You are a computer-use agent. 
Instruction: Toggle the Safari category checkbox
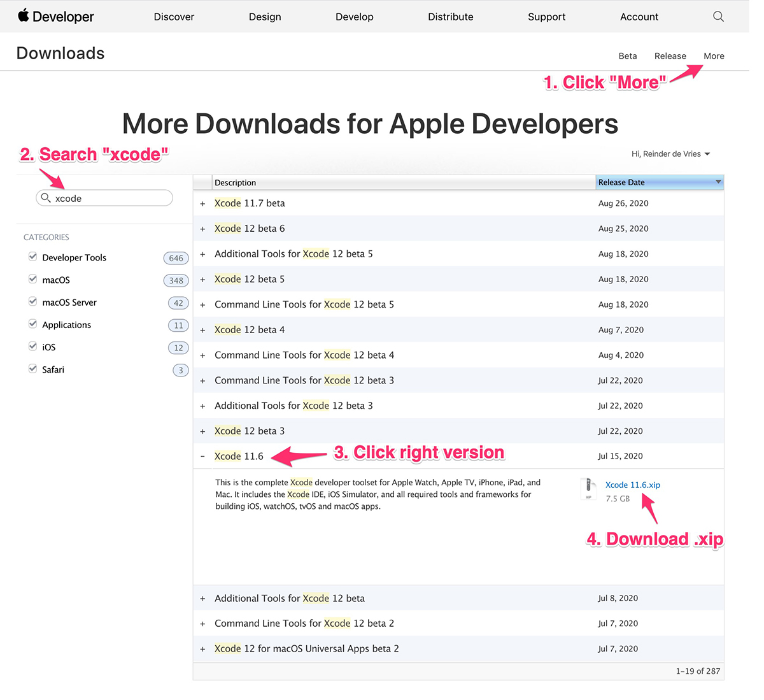[x=32, y=368]
